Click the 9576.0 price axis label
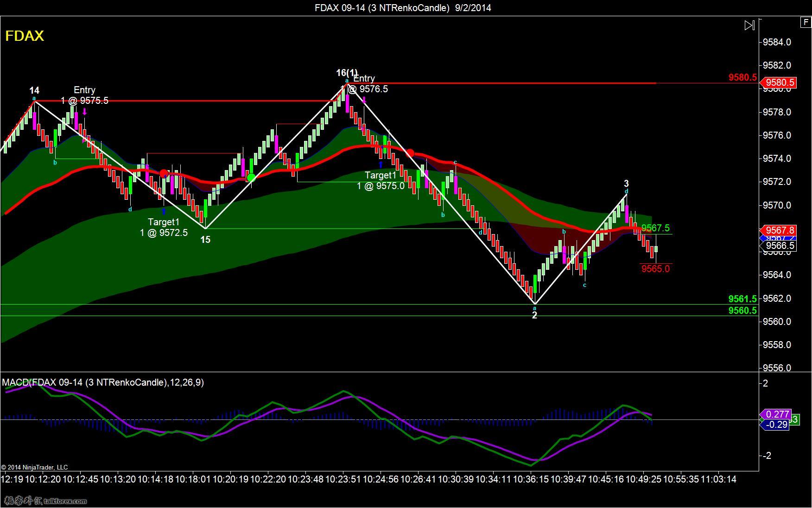 click(x=777, y=135)
